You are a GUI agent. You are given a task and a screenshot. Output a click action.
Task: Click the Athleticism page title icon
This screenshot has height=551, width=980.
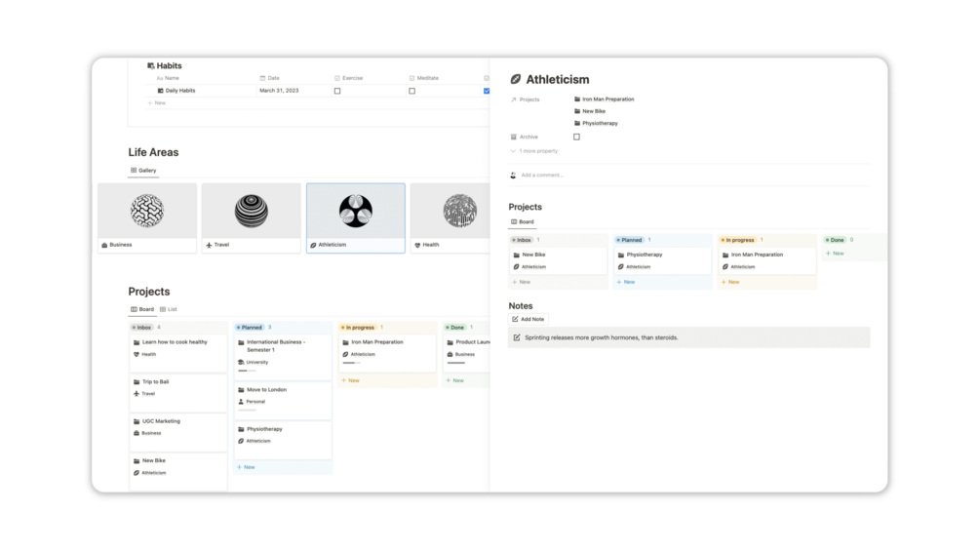pos(516,79)
